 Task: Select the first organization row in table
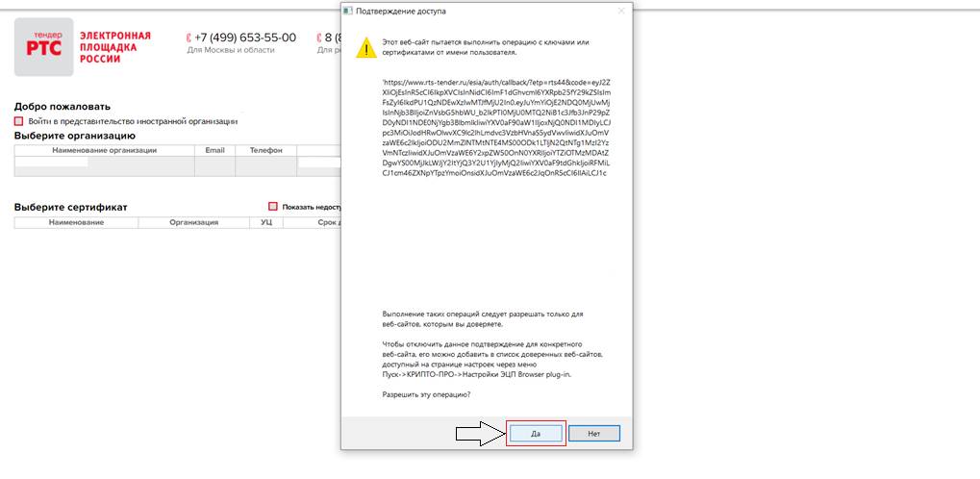point(104,166)
